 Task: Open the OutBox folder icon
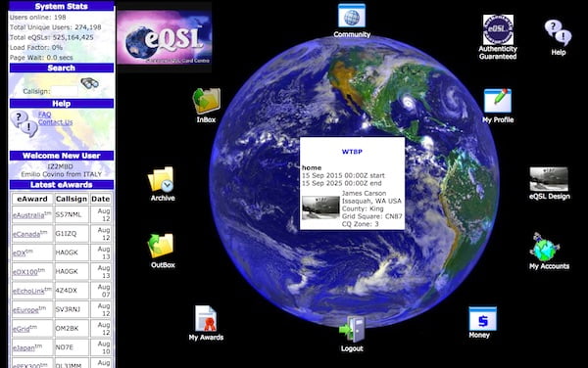point(161,246)
